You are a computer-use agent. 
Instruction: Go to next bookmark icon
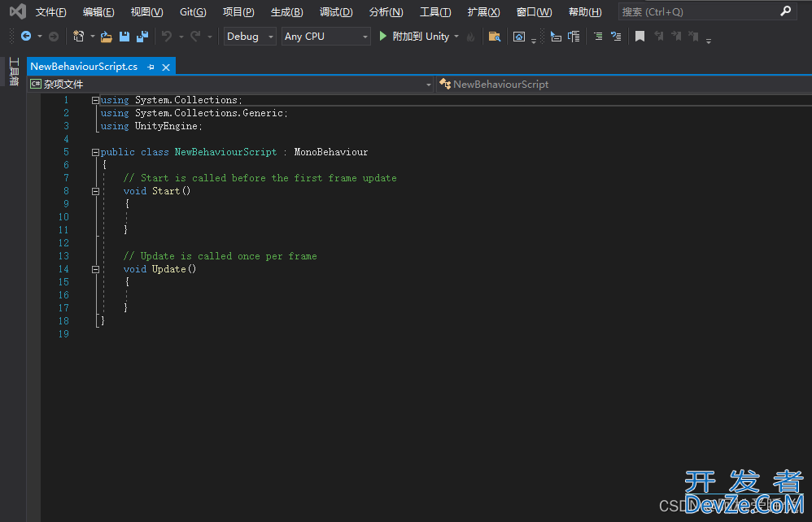(x=676, y=36)
